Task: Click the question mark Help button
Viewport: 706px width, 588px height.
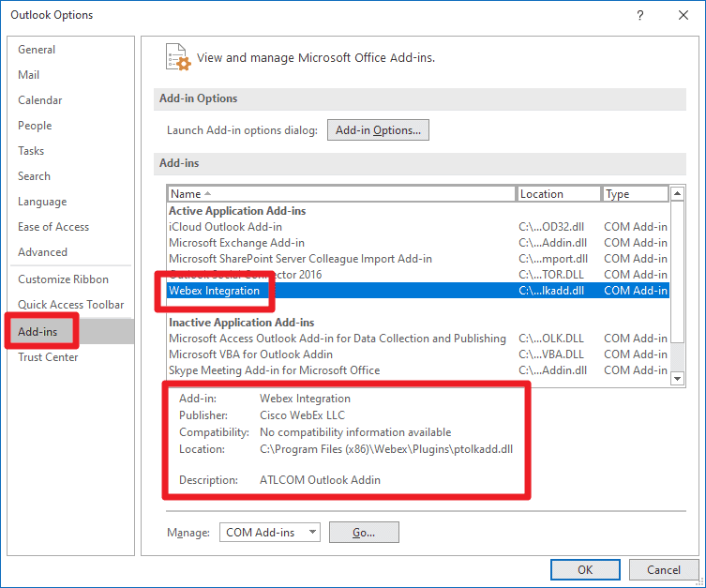Action: pos(639,15)
